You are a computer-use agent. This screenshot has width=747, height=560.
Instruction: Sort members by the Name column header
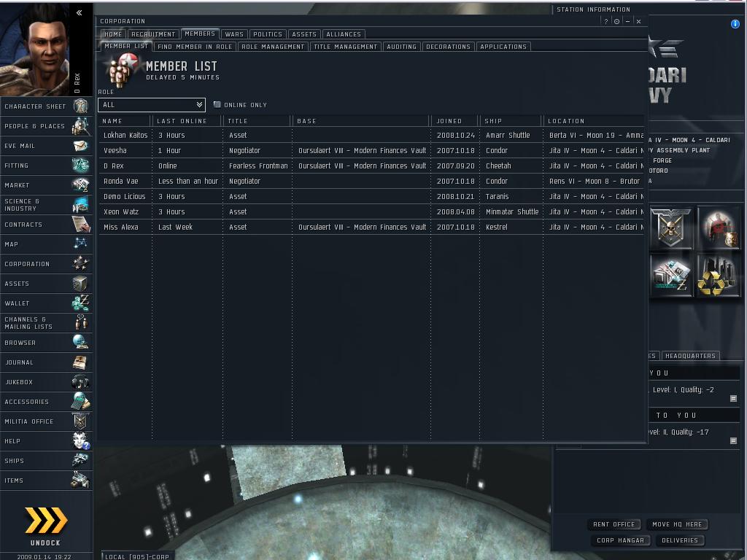point(125,121)
